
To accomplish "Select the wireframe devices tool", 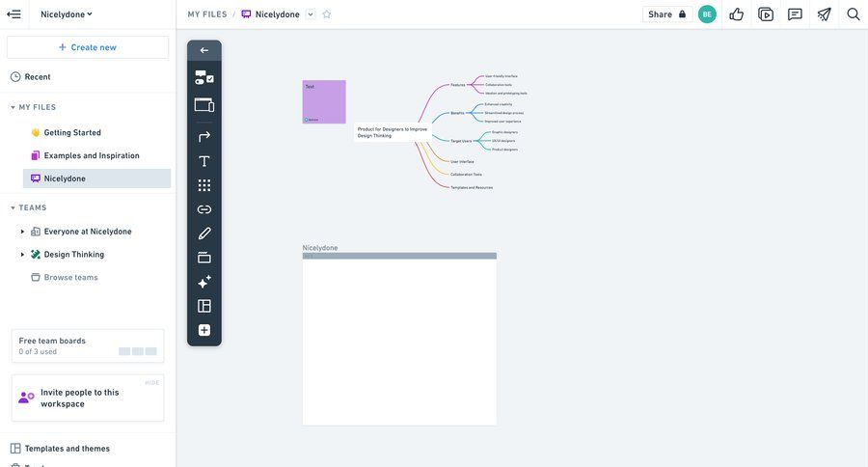I will click(204, 105).
